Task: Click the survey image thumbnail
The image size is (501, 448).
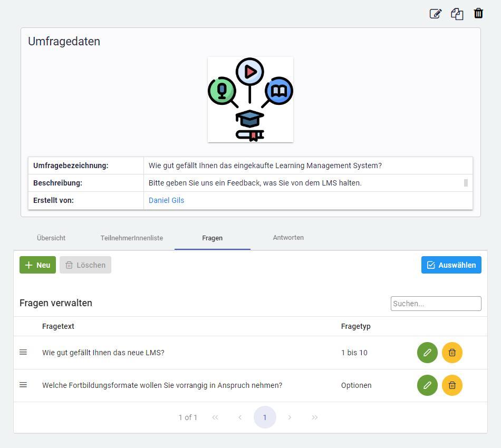Action: [x=250, y=100]
